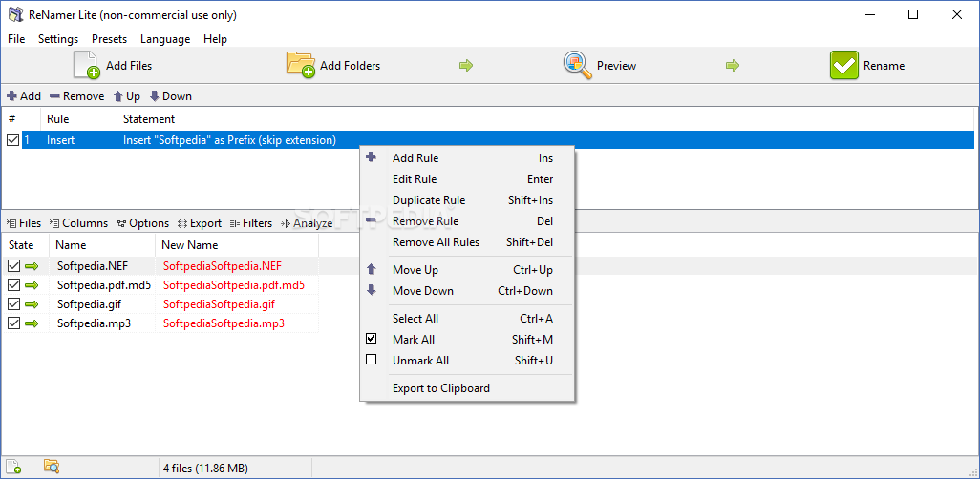The width and height of the screenshot is (980, 479).
Task: Move the rule Down in toolbar
Action: (171, 96)
